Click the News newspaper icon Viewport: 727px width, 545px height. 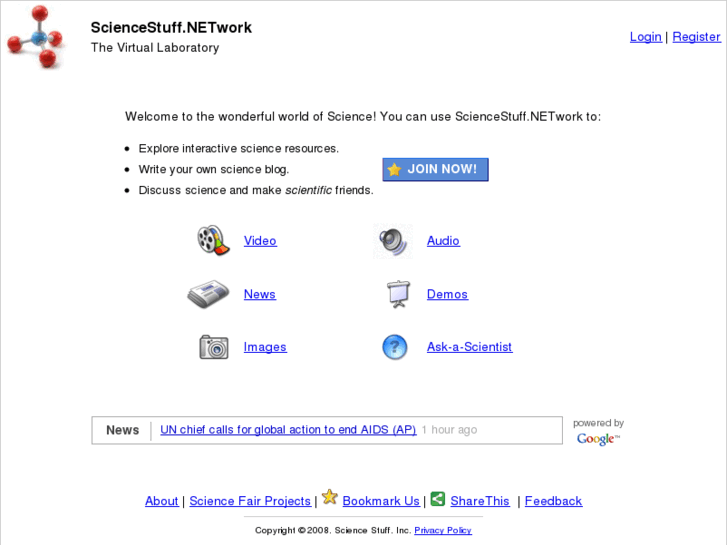pos(208,294)
